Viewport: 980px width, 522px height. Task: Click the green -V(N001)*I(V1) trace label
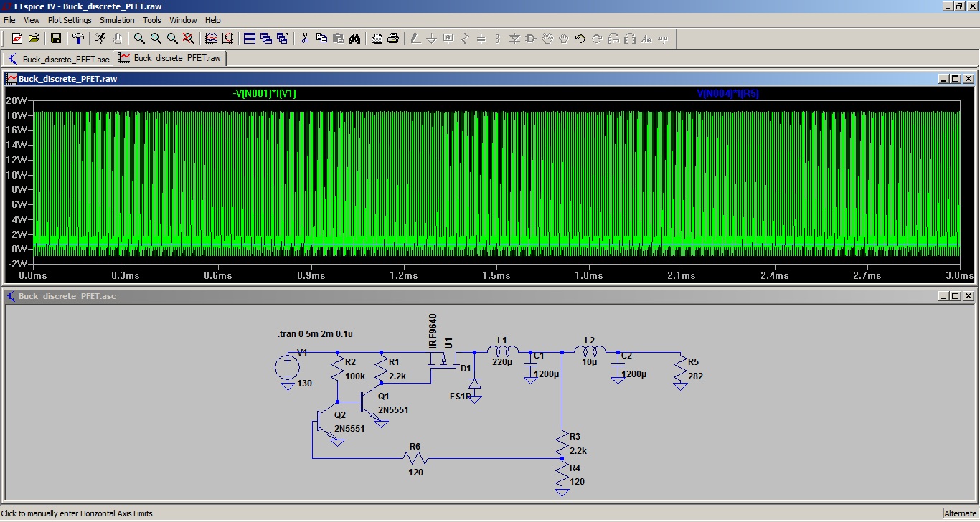point(264,94)
